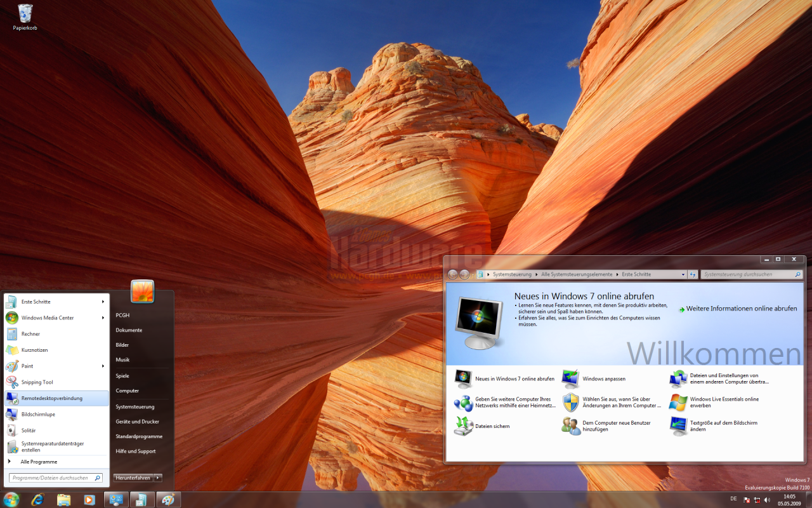
Task: Open Computer from Start menu
Action: point(127,391)
